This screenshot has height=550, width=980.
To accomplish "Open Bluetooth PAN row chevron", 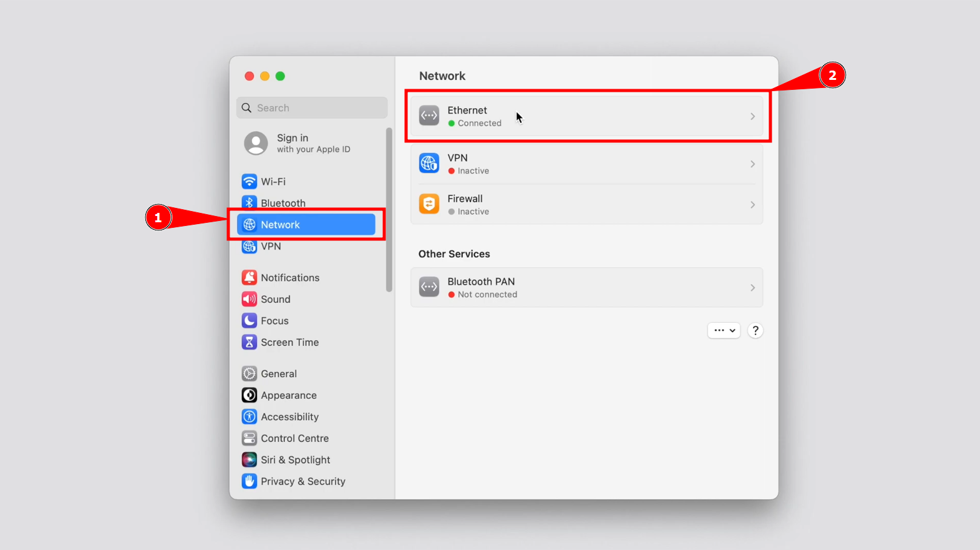I will point(752,288).
